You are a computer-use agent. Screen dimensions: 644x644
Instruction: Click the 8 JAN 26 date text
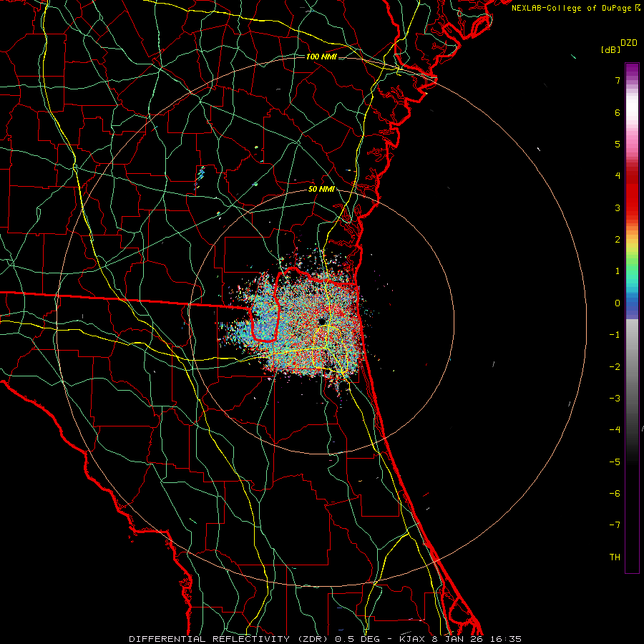coord(459,639)
